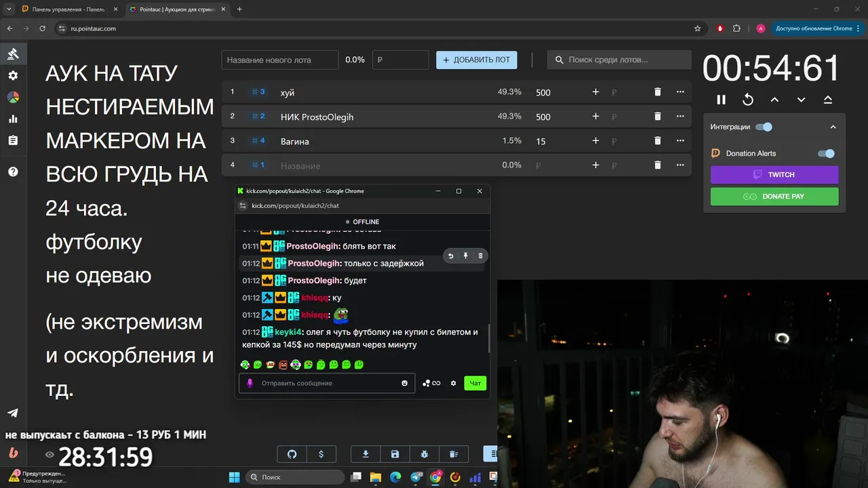Screen dimensions: 868x488
Task: Click username keyki4 in chat
Action: (288, 332)
